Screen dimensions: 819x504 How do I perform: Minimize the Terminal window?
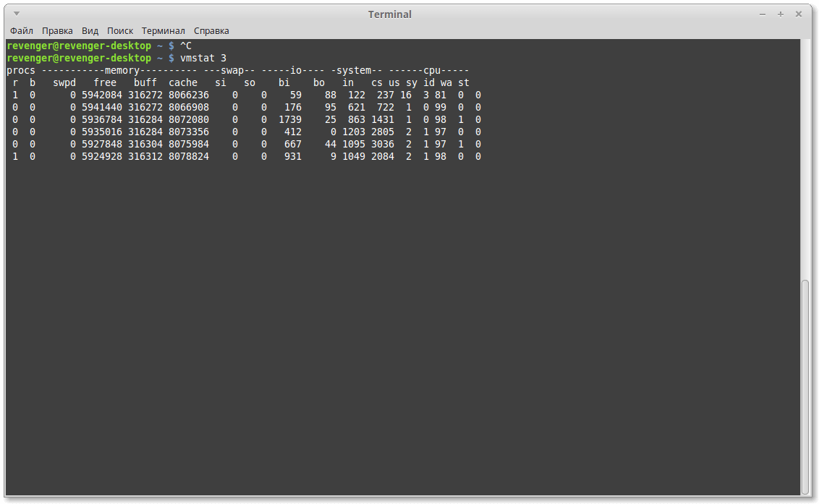(x=763, y=14)
